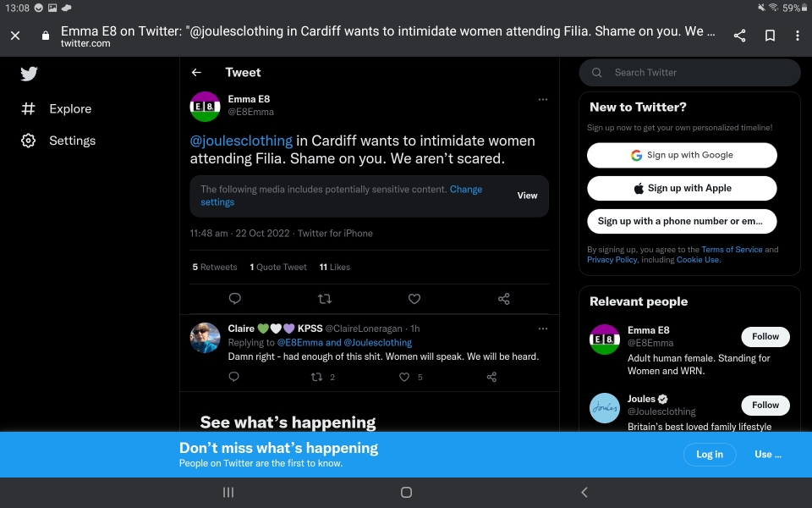Open the 1 Quote Tweet list

click(278, 268)
